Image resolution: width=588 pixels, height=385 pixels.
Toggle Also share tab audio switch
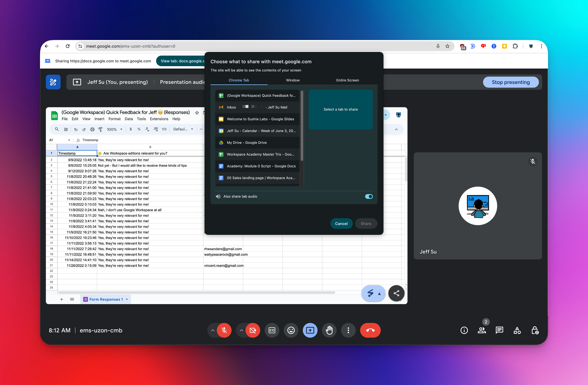click(369, 196)
